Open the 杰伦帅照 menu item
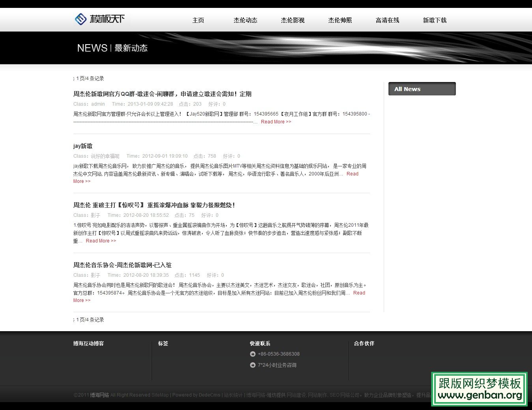 tap(340, 20)
